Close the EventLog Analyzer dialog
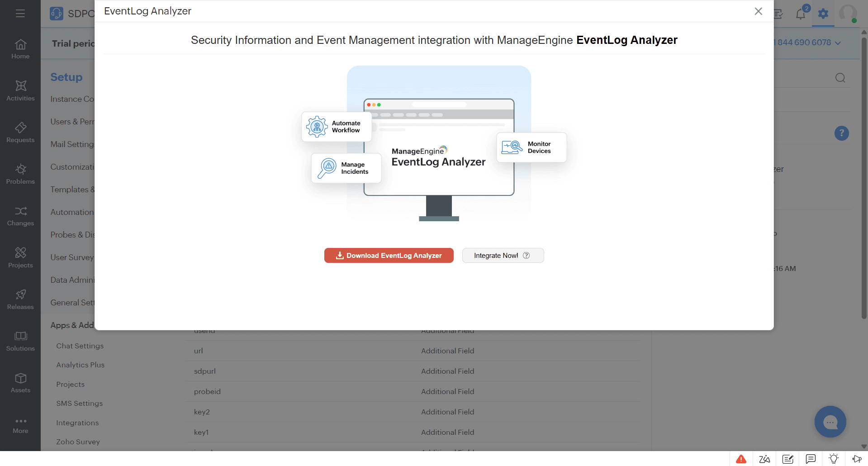868x466 pixels. click(759, 11)
